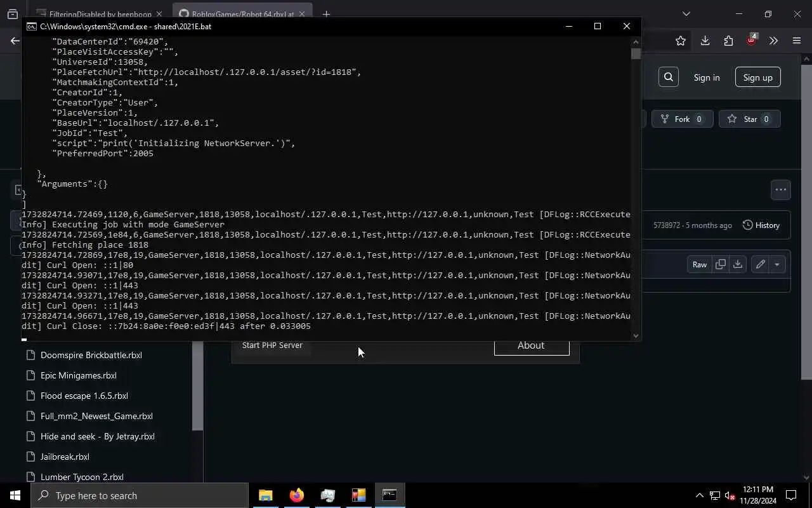Click the muted volume tray icon
This screenshot has height=508, width=812.
pos(730,495)
